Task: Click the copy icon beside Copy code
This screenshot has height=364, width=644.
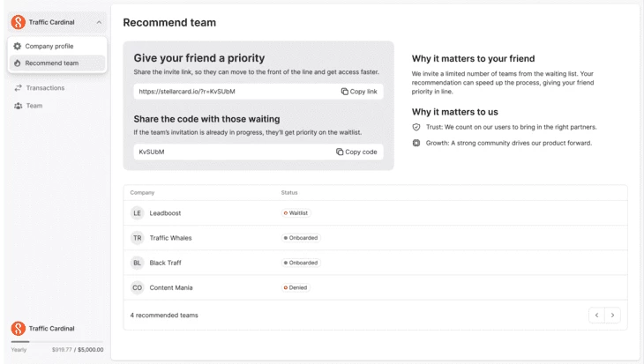Action: 340,152
